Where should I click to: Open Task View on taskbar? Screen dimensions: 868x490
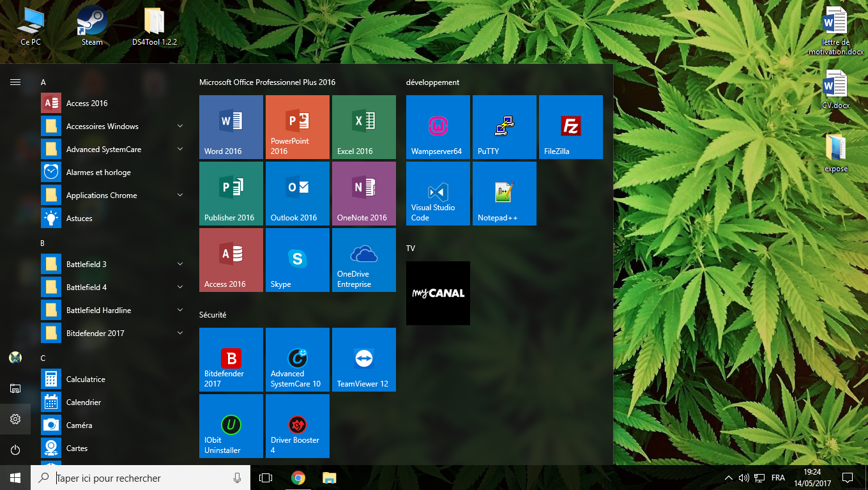[266, 478]
